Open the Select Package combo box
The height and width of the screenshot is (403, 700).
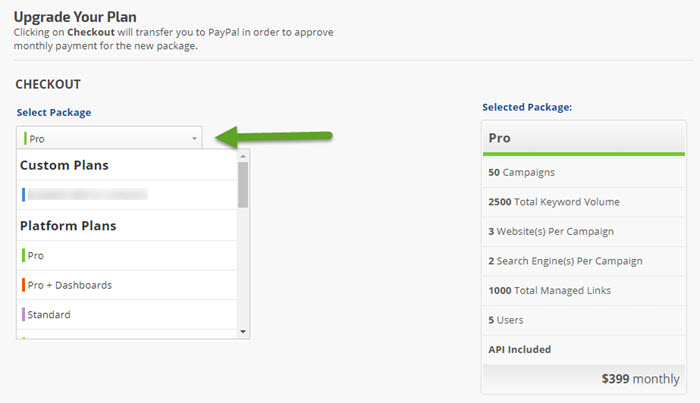coord(108,138)
